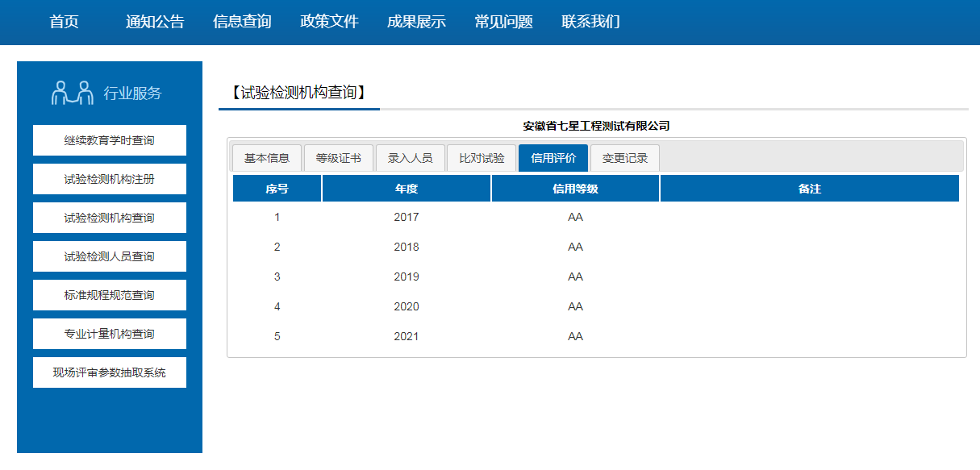This screenshot has width=980, height=470.
Task: Switch to 等级证书 tab
Action: [339, 158]
